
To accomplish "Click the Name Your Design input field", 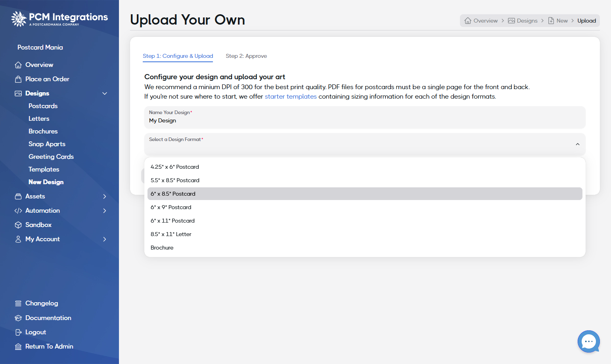I will 365,117.
